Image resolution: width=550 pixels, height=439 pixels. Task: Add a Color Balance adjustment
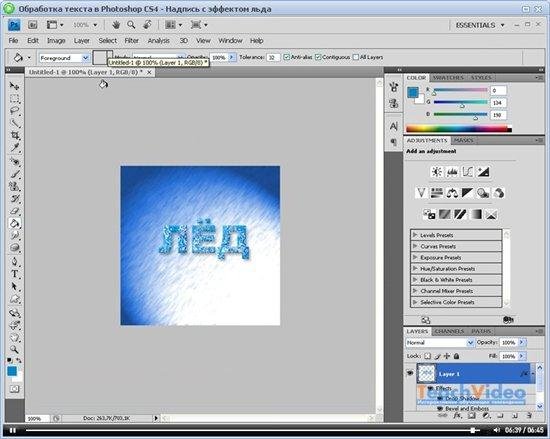coord(452,193)
